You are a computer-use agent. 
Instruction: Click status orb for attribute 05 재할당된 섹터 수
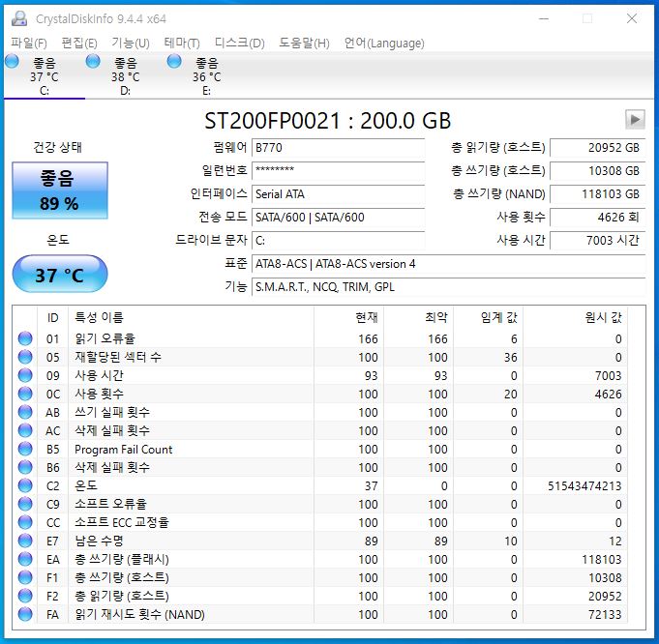(25, 357)
